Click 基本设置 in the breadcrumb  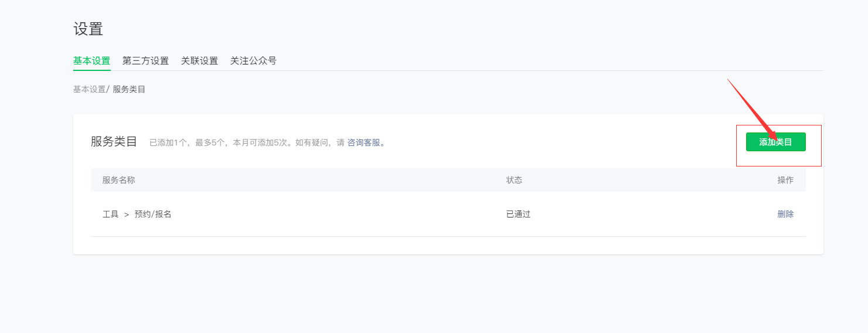pos(89,89)
